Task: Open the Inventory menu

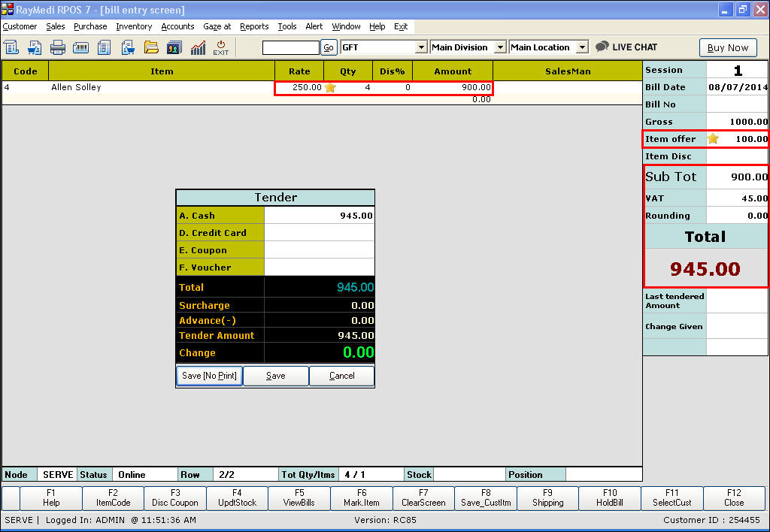Action: 134,26
